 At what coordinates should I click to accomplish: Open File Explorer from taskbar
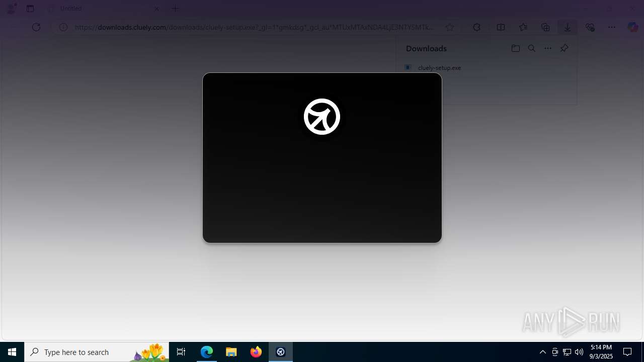click(x=231, y=352)
